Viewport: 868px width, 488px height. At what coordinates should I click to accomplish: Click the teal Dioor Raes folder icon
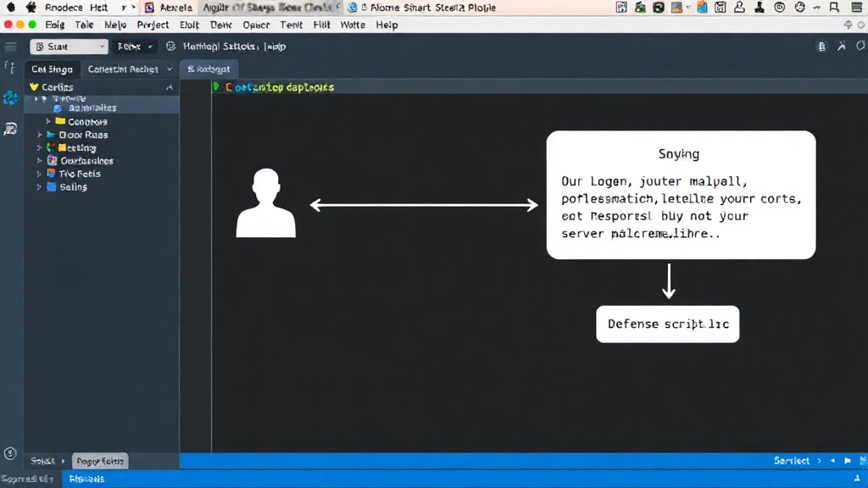[x=52, y=135]
